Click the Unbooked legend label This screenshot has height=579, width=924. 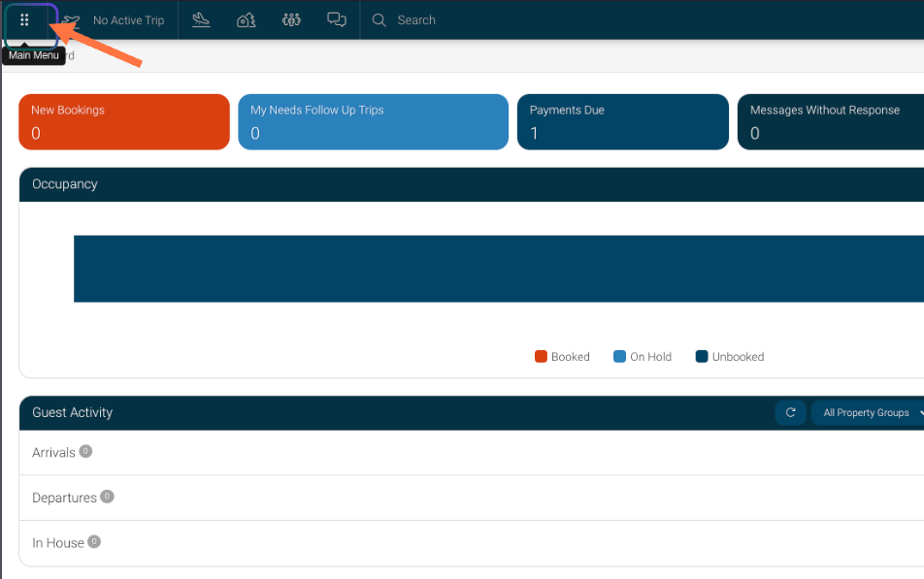738,356
